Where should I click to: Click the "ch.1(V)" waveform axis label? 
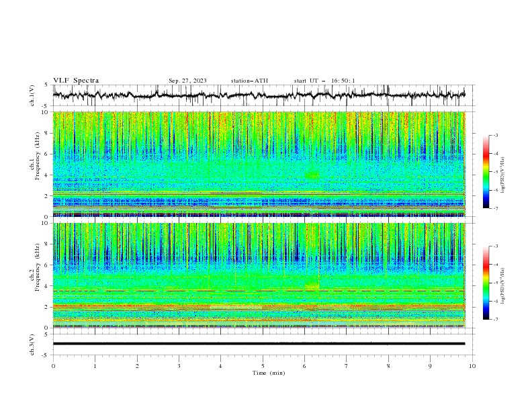pos(32,95)
